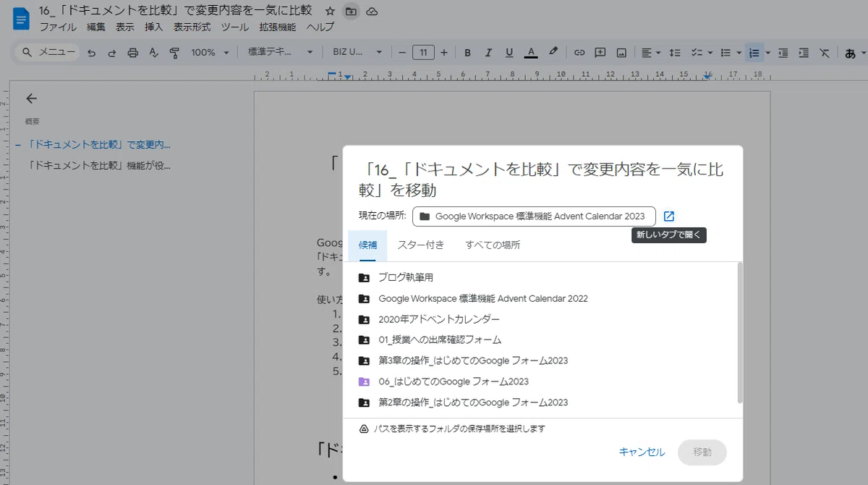
Task: Open the zoom level 100% dropdown
Action: [210, 52]
